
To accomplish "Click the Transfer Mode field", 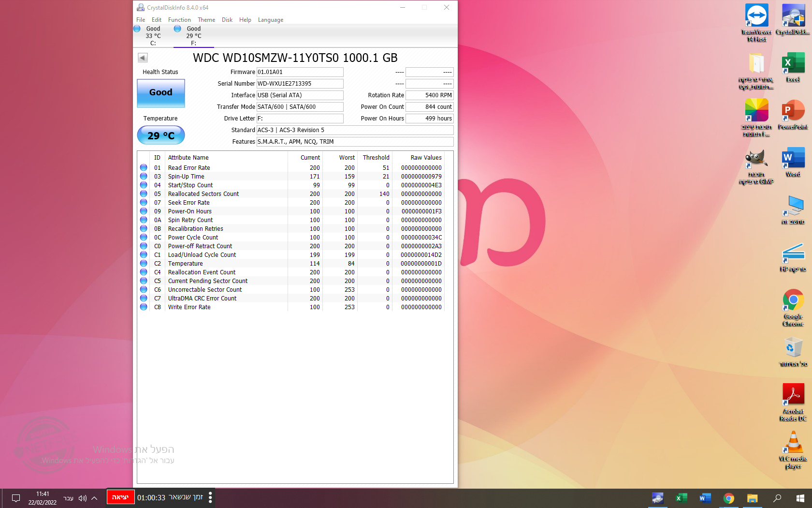I will [300, 107].
